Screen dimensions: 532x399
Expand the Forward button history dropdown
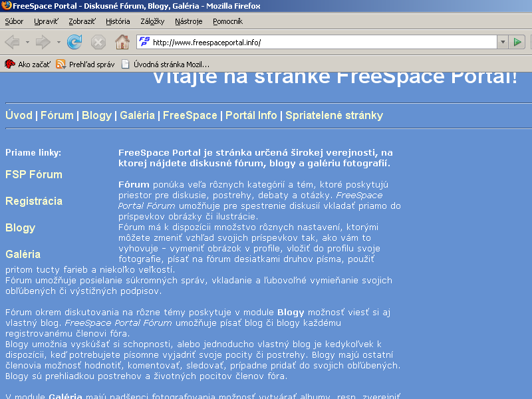[x=59, y=42]
